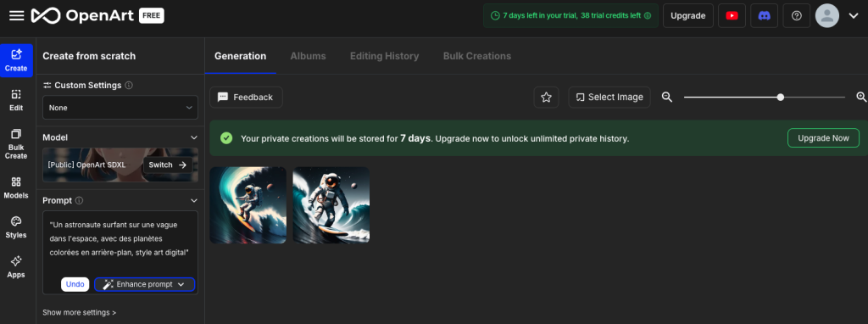Open Bulk Create in the sidebar
Viewport: 868px width, 324px height.
point(16,144)
